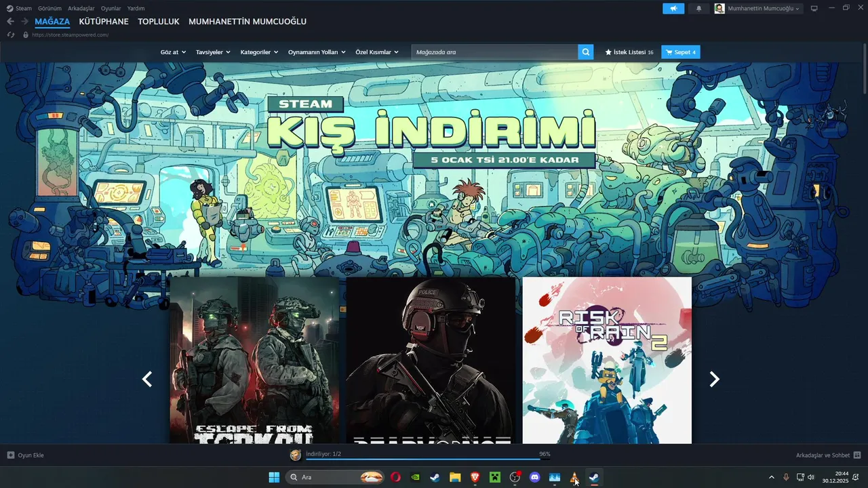868x488 pixels.
Task: Click inside the Mağazada ara search field
Action: [x=494, y=52]
